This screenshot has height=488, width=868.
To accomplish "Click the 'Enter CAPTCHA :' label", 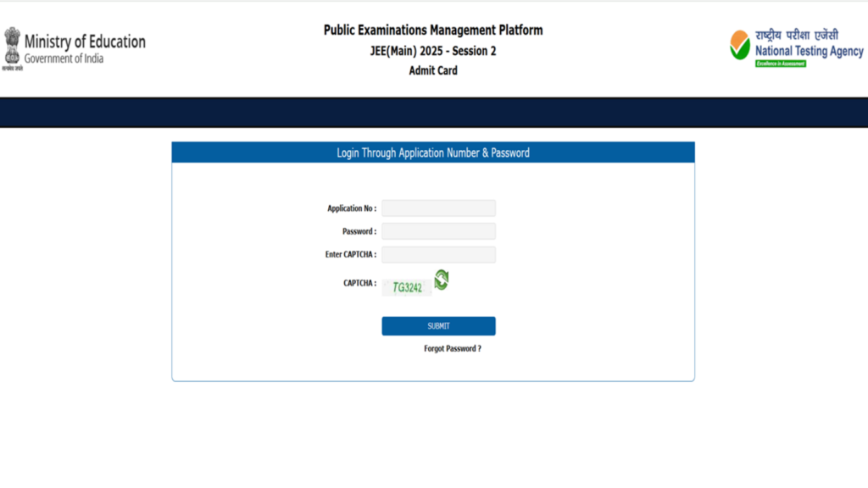I will (350, 254).
